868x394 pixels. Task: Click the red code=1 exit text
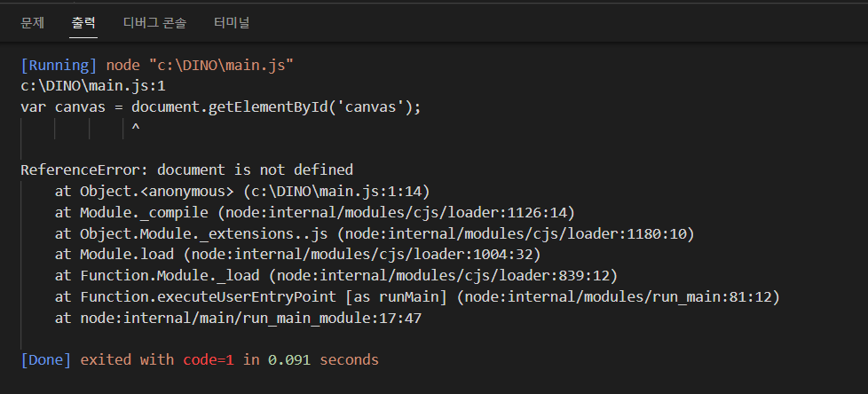coord(209,360)
